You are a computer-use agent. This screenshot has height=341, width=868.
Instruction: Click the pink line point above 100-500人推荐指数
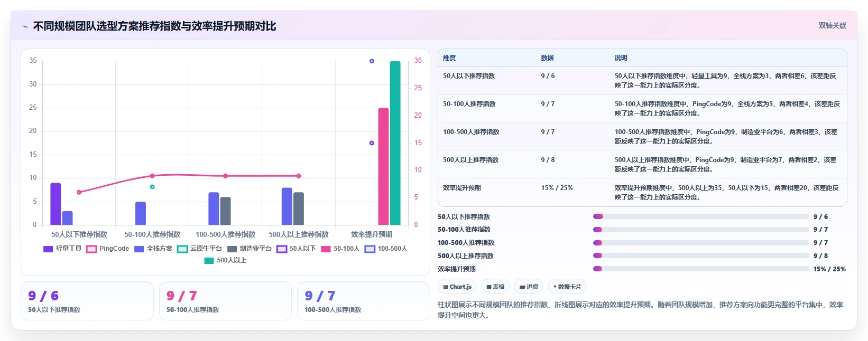point(226,176)
